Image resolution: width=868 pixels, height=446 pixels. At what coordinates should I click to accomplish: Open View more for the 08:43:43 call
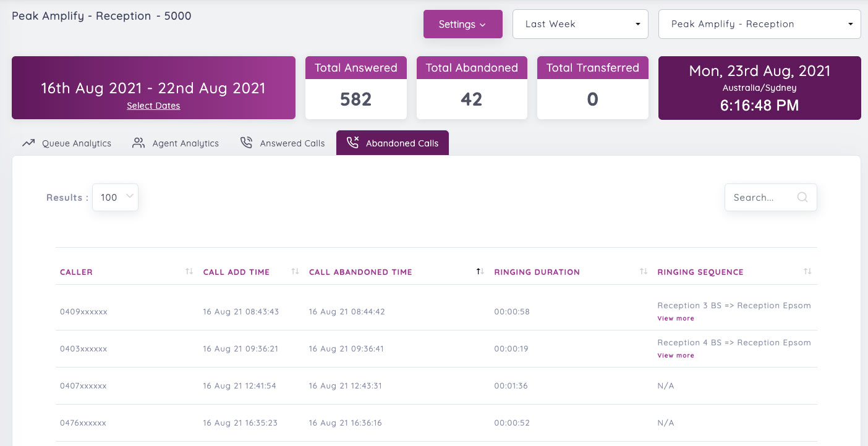click(x=676, y=318)
